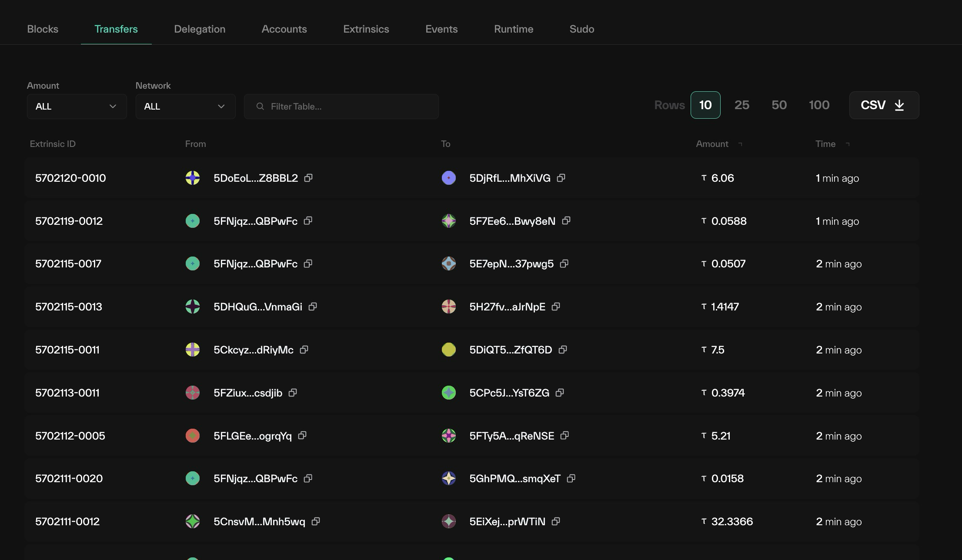Open the Extrinsics tab
This screenshot has width=962, height=560.
click(366, 29)
